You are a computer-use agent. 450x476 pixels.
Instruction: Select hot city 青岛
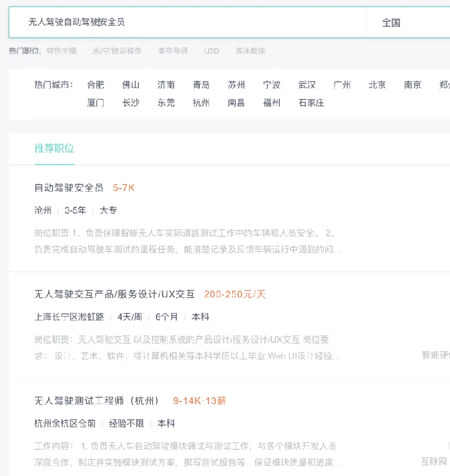201,85
